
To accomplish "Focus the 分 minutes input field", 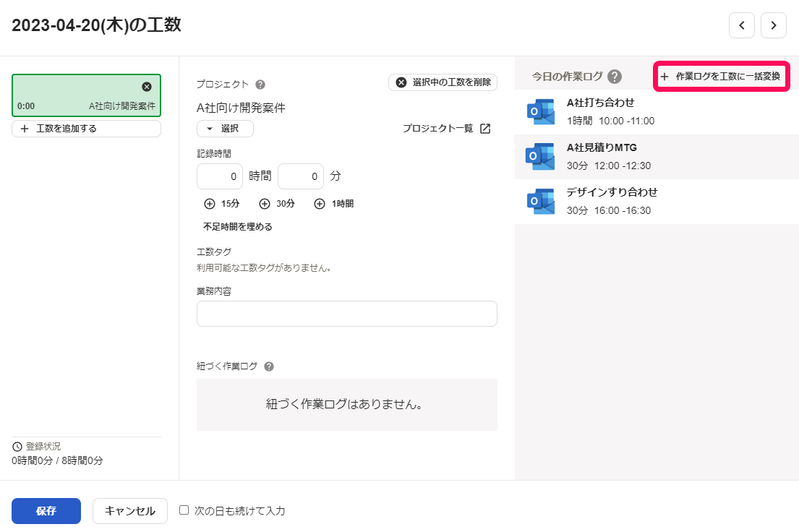I will tap(301, 176).
